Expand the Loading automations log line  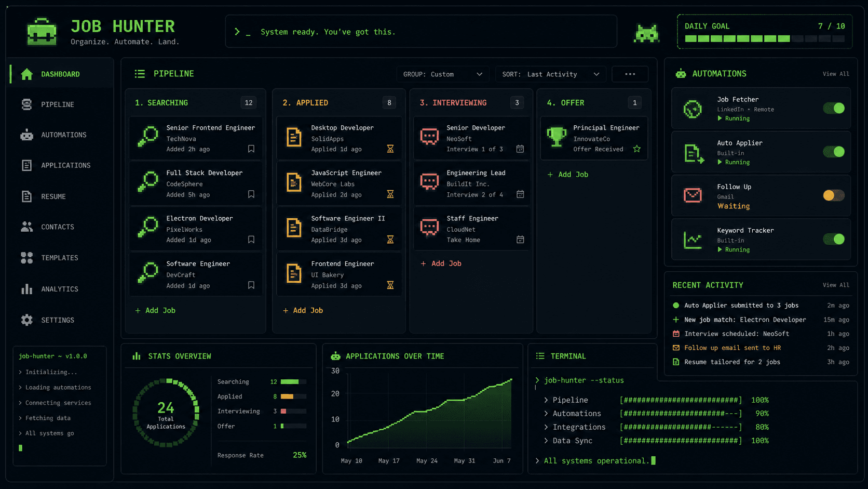coord(20,388)
